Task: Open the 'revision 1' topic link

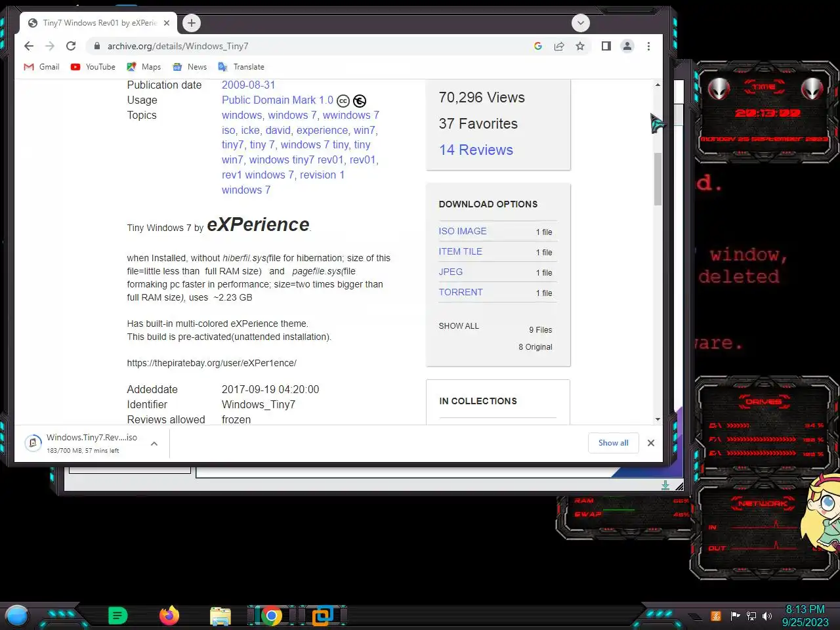Action: [322, 175]
